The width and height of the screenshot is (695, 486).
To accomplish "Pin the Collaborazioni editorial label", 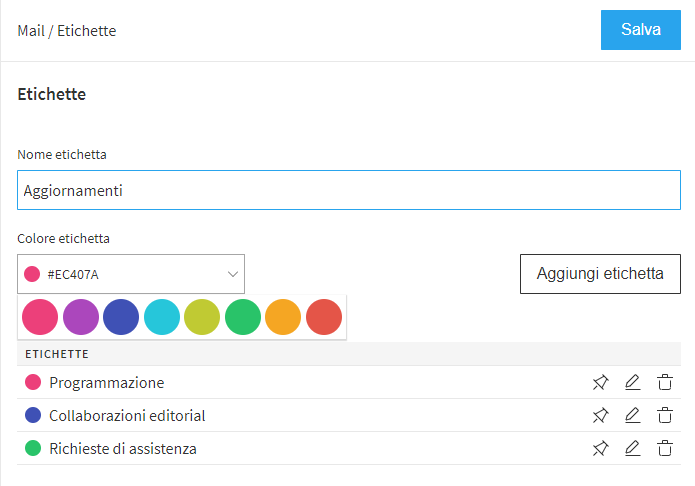I will (x=600, y=415).
